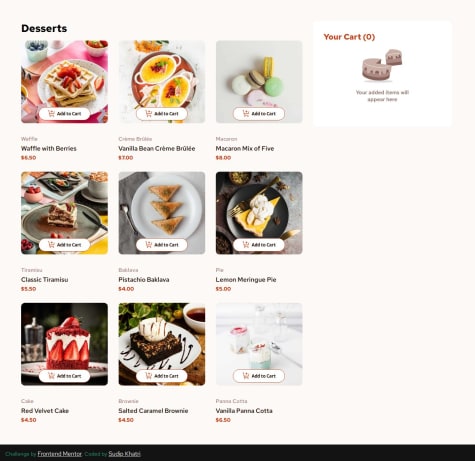Click cart icon on Salted Caramel Brownie button

click(x=149, y=376)
